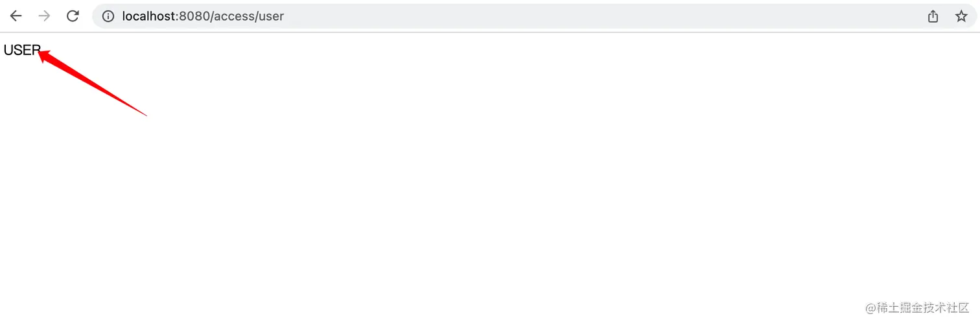Go back using the browser back arrow
The width and height of the screenshot is (980, 325).
click(16, 16)
